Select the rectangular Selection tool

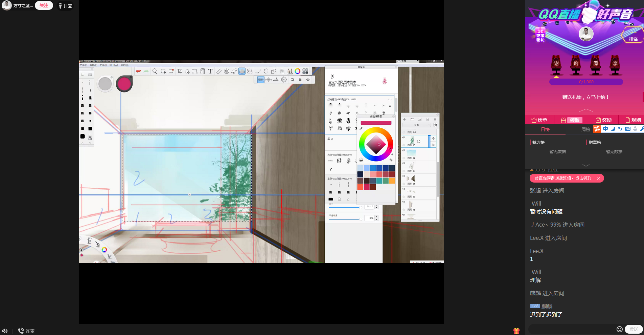click(163, 71)
